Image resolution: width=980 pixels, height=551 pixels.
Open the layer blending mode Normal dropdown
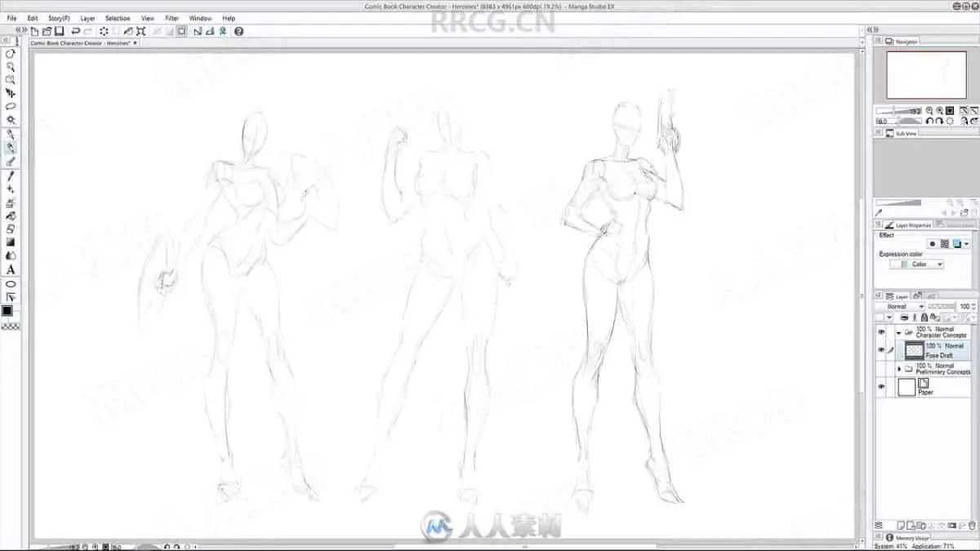point(900,306)
